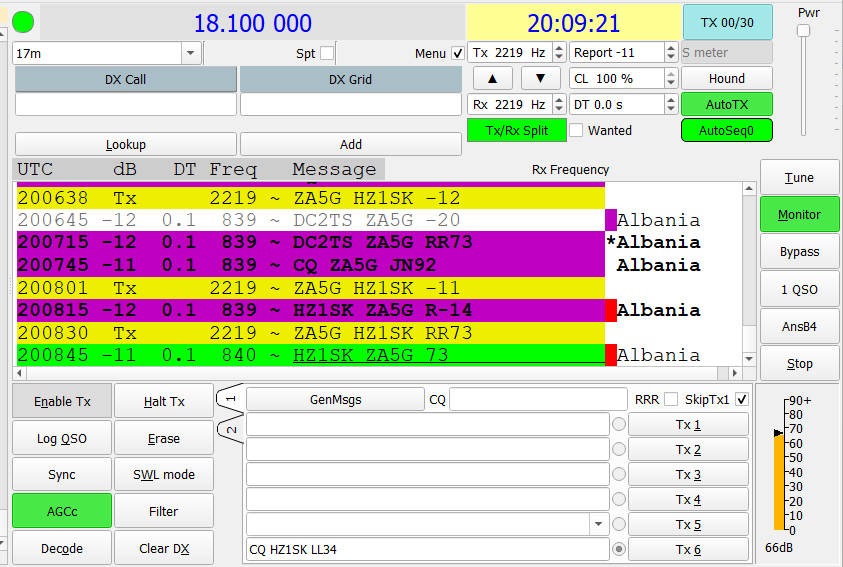Toggle the RRR checkbox
843x567 pixels.
[670, 399]
